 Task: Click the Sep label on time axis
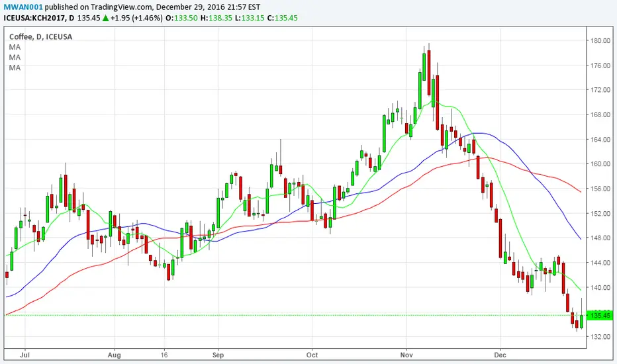[x=218, y=355]
